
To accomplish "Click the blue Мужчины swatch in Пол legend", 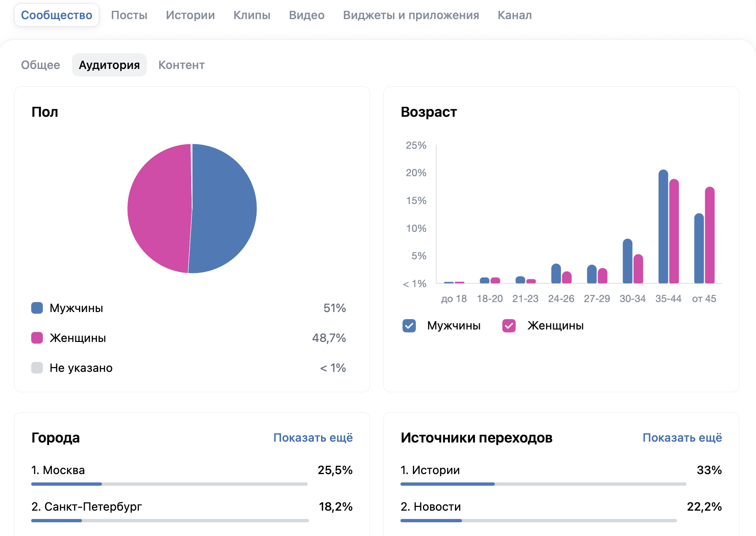I will 37,308.
